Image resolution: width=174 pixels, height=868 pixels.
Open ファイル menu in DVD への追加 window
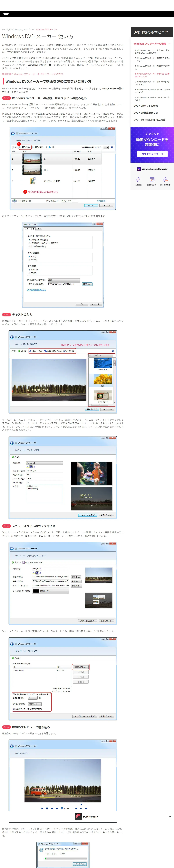click(15, 147)
